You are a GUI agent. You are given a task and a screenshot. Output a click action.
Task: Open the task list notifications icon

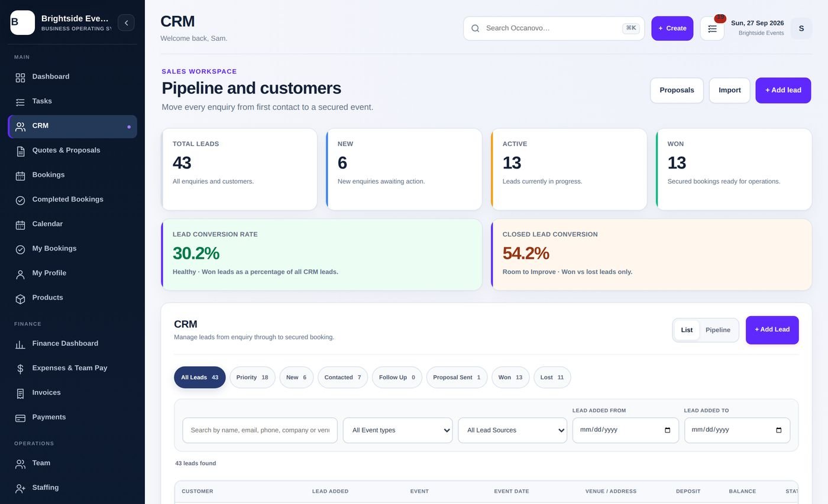click(712, 28)
